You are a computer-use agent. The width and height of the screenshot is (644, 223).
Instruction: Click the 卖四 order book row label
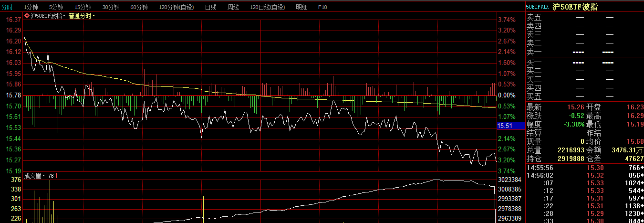coord(534,26)
